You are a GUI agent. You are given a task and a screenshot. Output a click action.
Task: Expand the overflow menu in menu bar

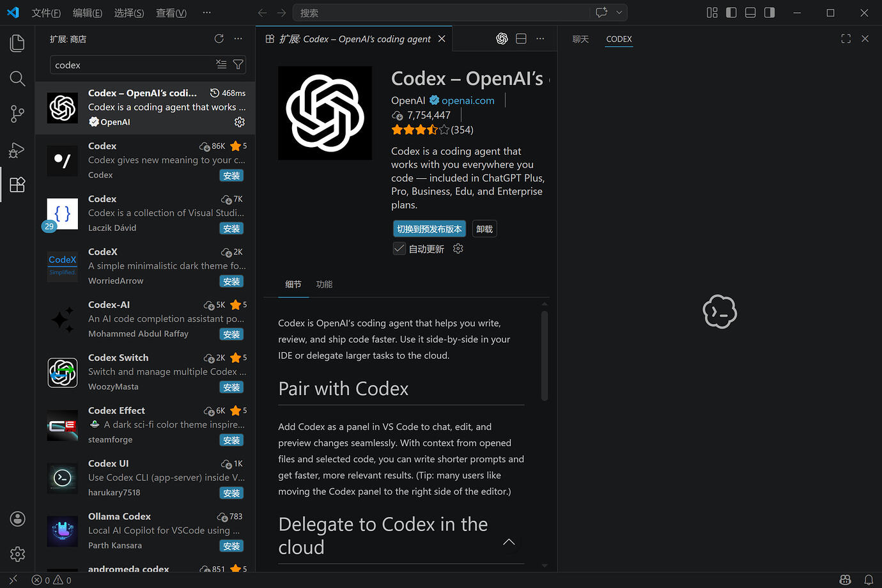tap(206, 13)
